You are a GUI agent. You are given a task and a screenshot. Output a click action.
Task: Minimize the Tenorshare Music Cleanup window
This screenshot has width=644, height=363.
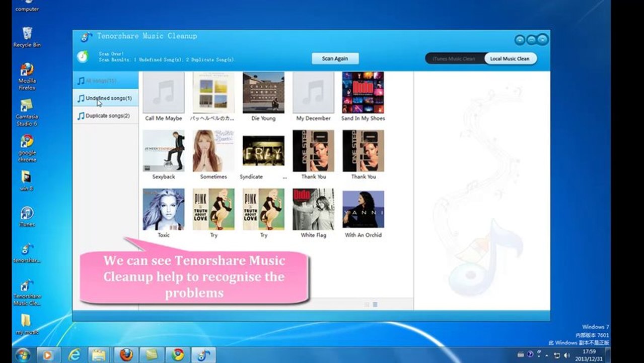(531, 40)
